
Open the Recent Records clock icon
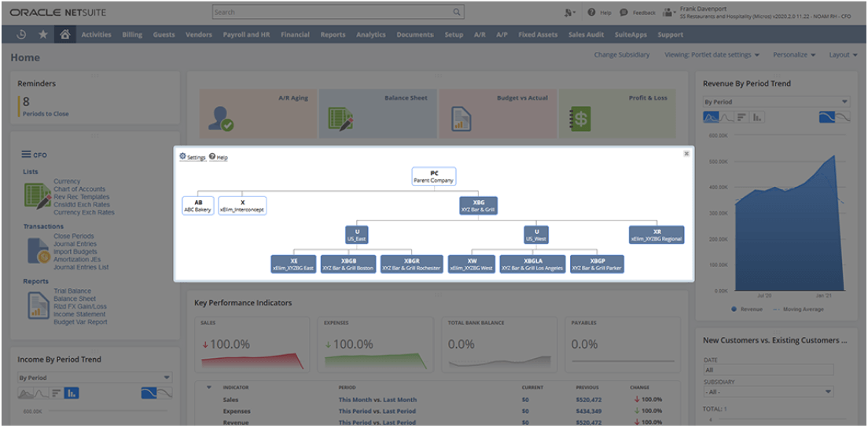coord(21,35)
